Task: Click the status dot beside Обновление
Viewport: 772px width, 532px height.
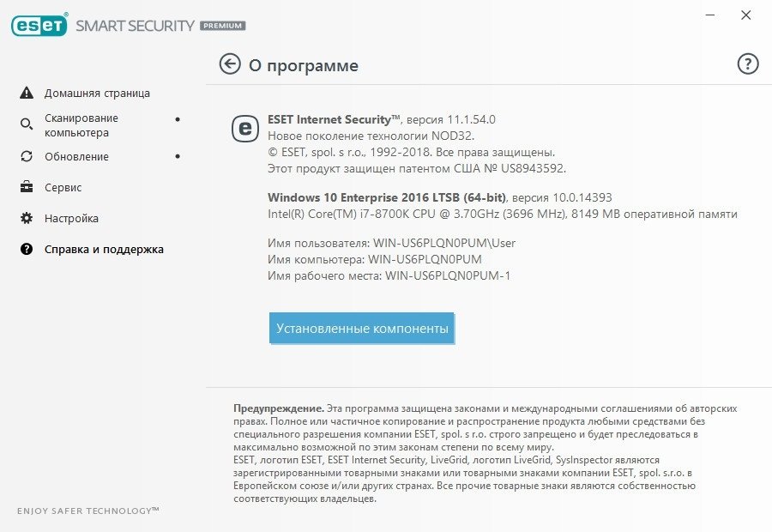Action: (178, 156)
